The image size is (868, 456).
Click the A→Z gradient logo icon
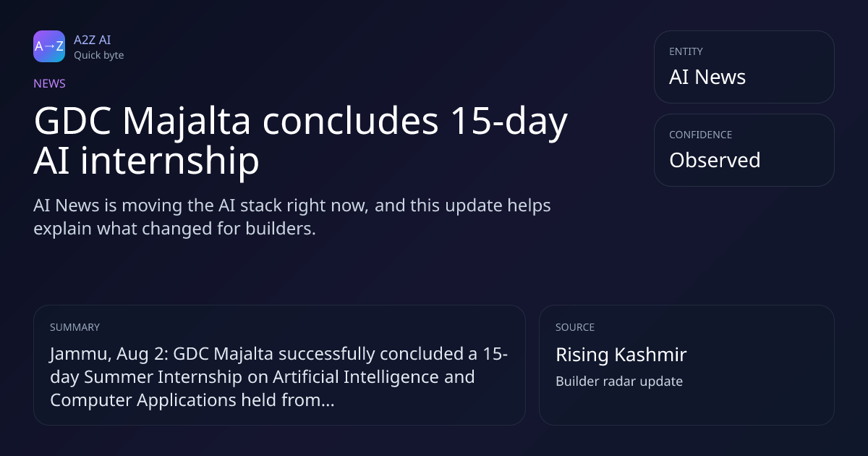[49, 46]
